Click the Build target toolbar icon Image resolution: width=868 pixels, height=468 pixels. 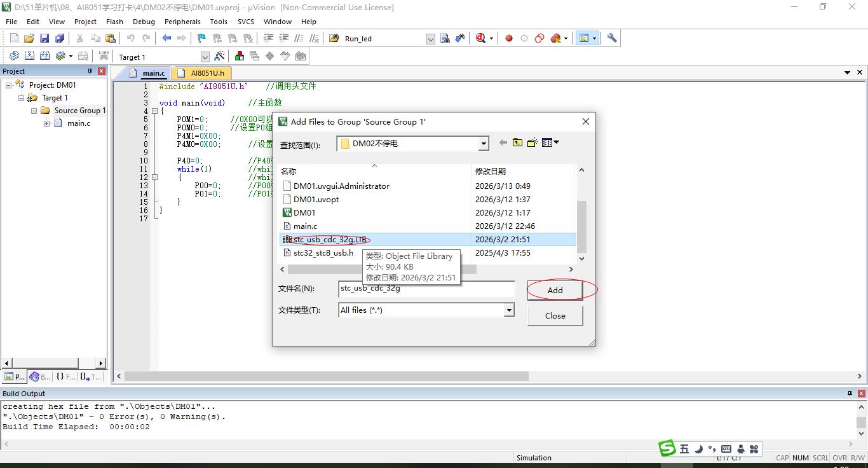click(30, 56)
